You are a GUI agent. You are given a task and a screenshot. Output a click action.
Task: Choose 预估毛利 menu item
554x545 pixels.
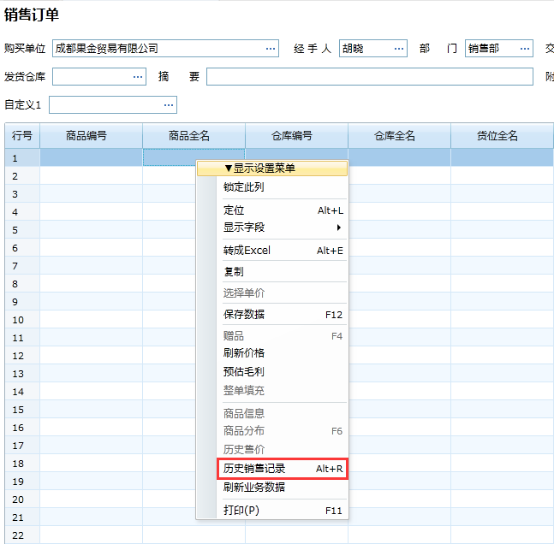click(x=283, y=372)
